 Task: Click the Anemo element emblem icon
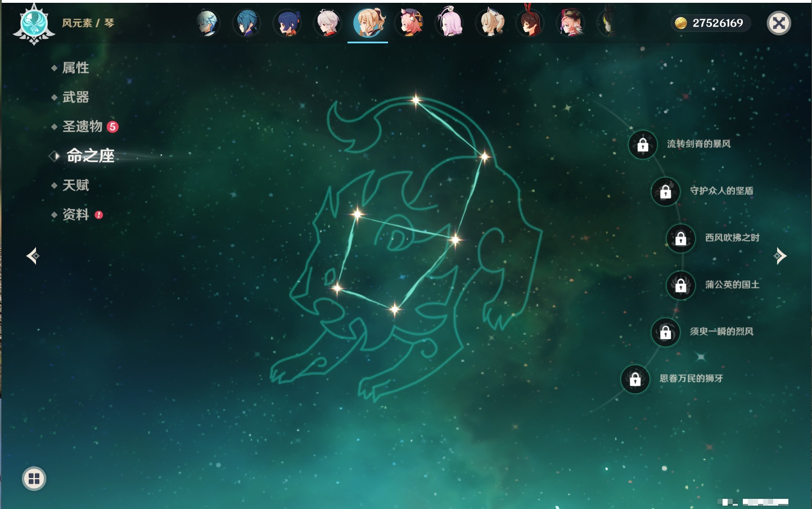click(34, 24)
